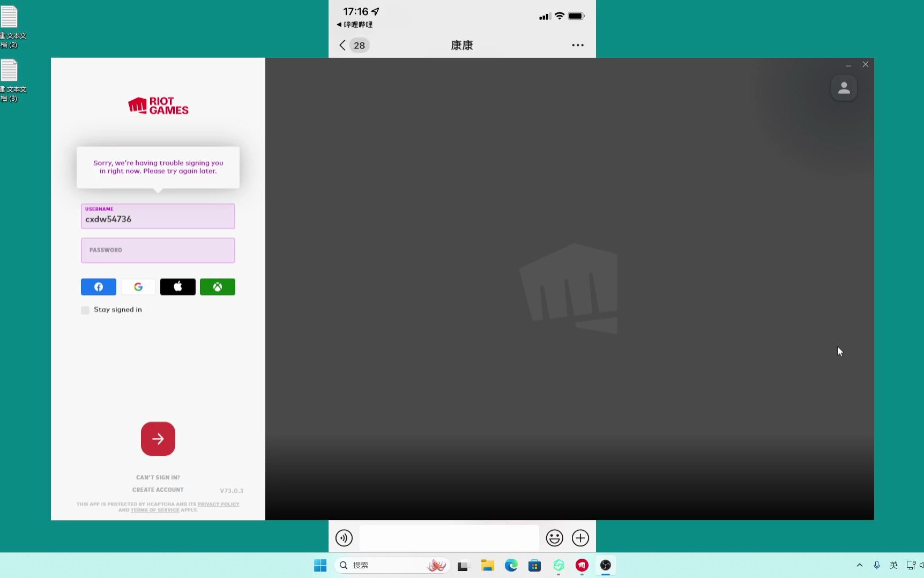Open File Explorer from the taskbar
924x578 pixels.
coord(487,565)
